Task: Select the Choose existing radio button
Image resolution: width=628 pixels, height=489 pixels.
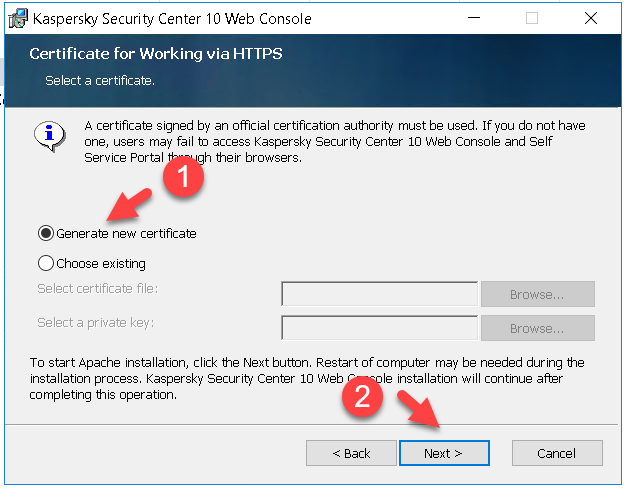Action: click(x=92, y=264)
